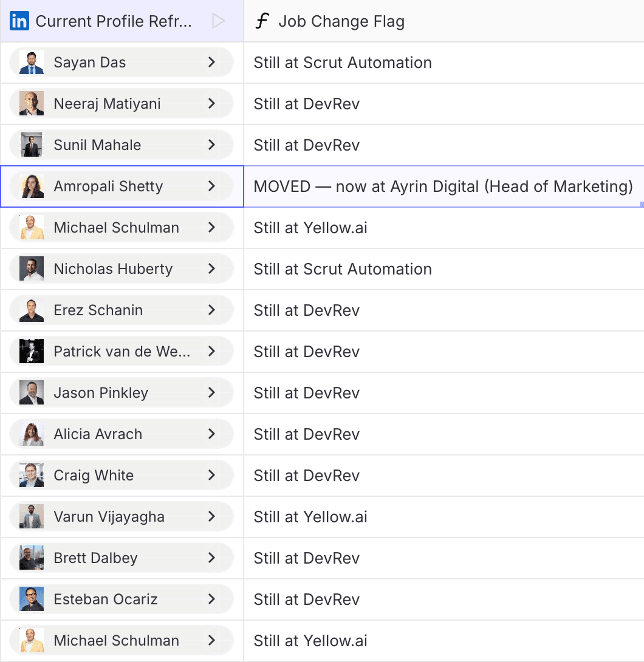Click Varun Vijayagha profile photo
Viewport: 644px width, 662px height.
(32, 516)
